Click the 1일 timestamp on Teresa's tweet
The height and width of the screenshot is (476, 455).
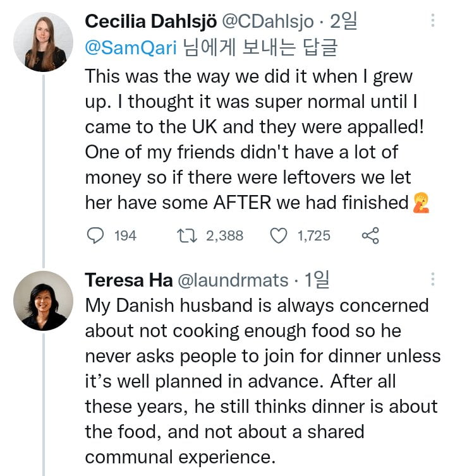coord(317,280)
